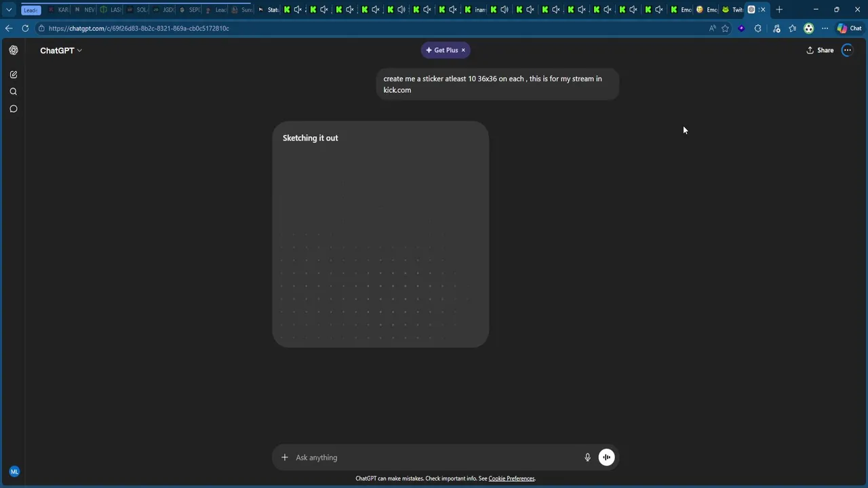
Task: Open the music playlist media icon
Action: (x=776, y=28)
